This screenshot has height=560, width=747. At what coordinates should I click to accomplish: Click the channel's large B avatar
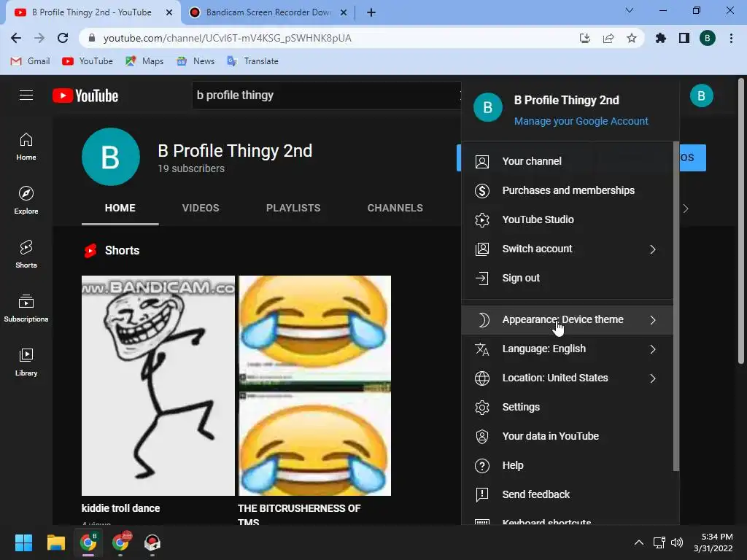(111, 157)
